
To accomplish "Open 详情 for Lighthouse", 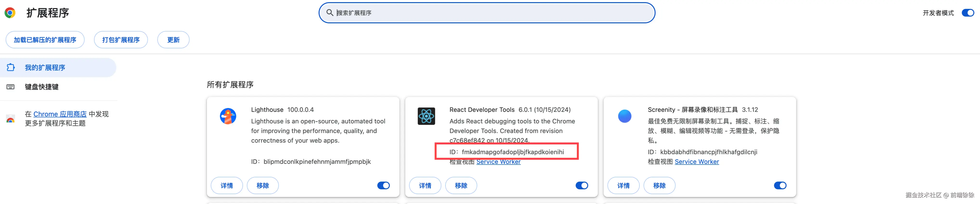I will [227, 185].
